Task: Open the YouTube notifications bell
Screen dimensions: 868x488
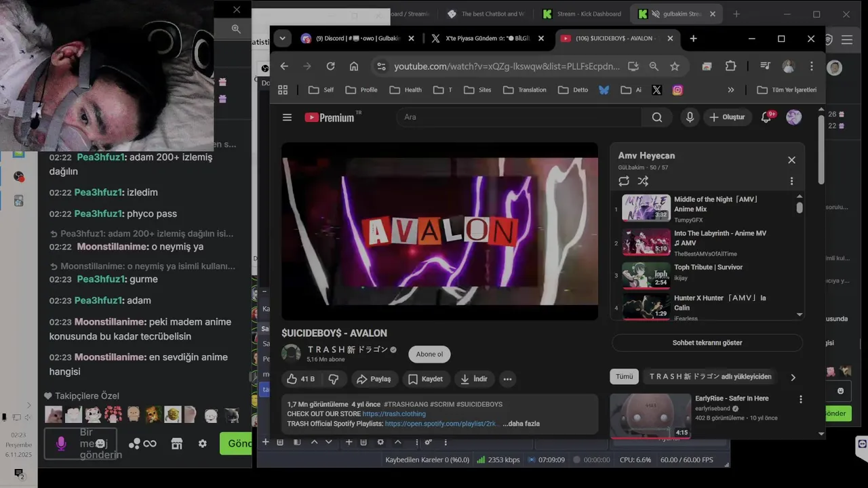Action: click(x=766, y=117)
